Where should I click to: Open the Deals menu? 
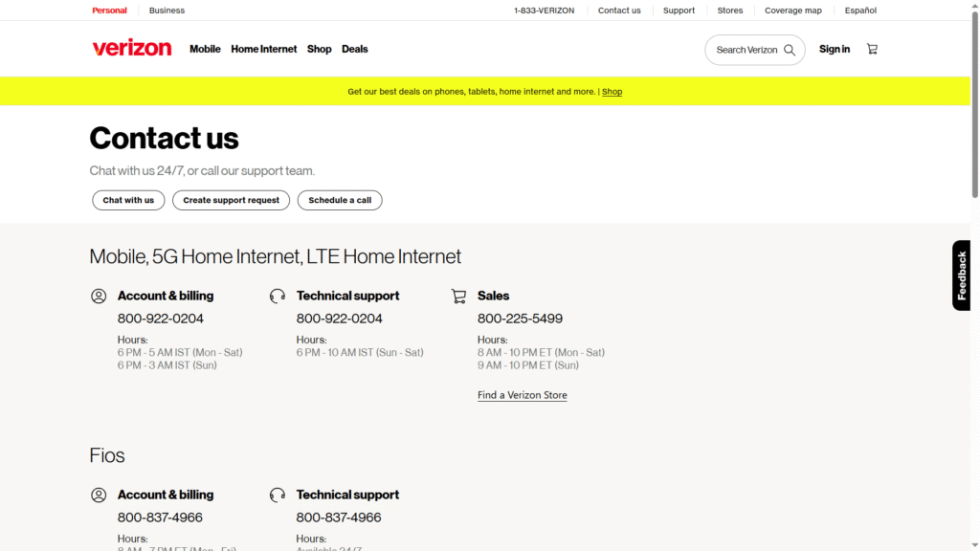354,49
